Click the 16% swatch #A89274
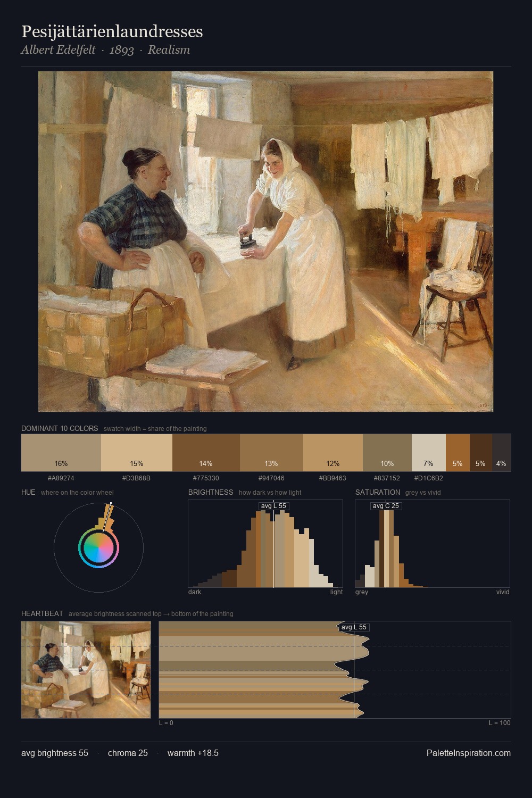532x798 pixels. [x=61, y=453]
